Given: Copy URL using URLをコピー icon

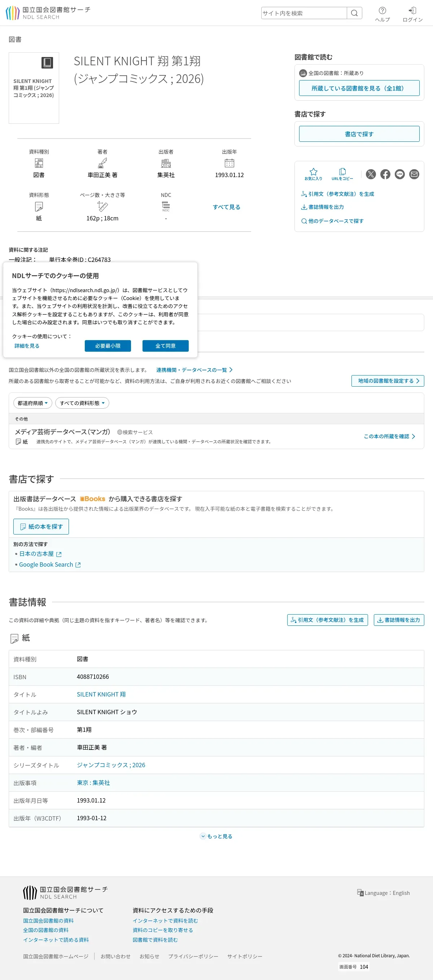Looking at the screenshot, I should tap(342, 174).
